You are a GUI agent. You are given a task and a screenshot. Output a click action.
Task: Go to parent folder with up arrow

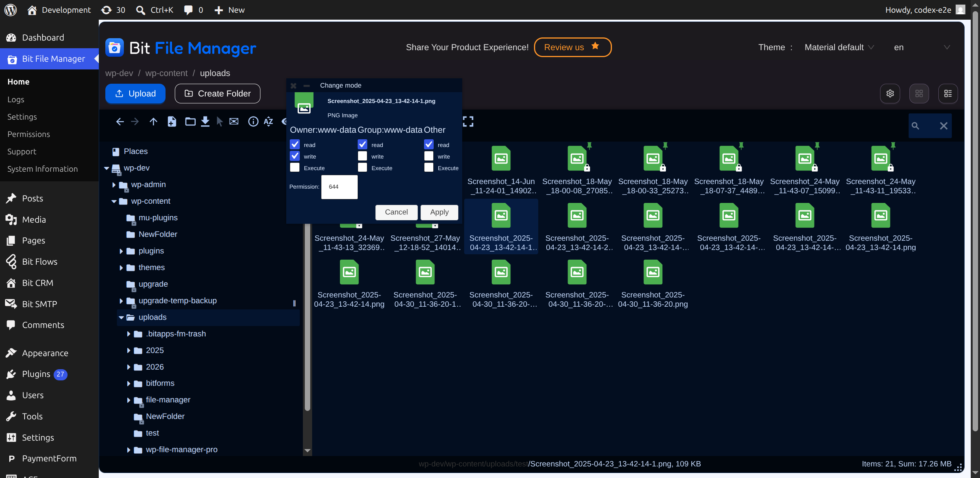click(154, 122)
